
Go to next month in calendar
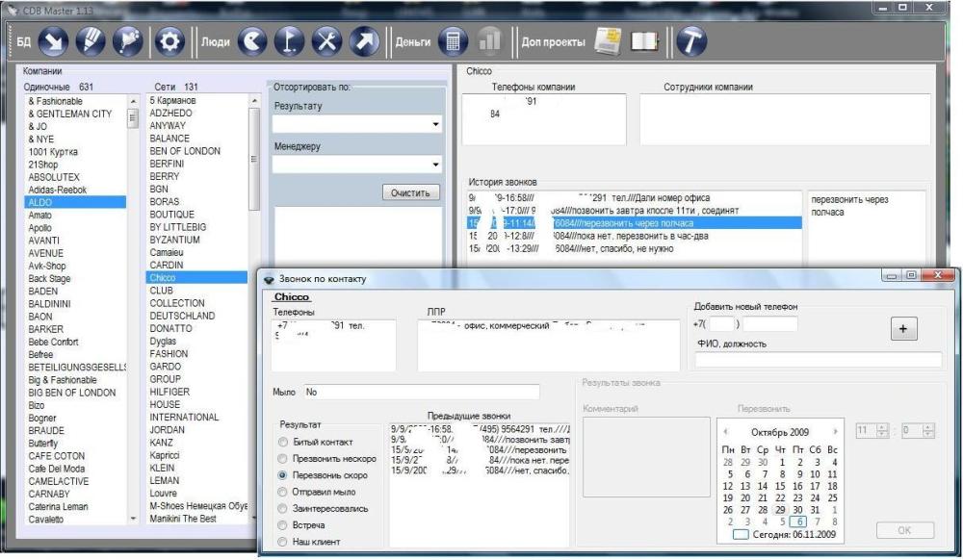point(835,432)
